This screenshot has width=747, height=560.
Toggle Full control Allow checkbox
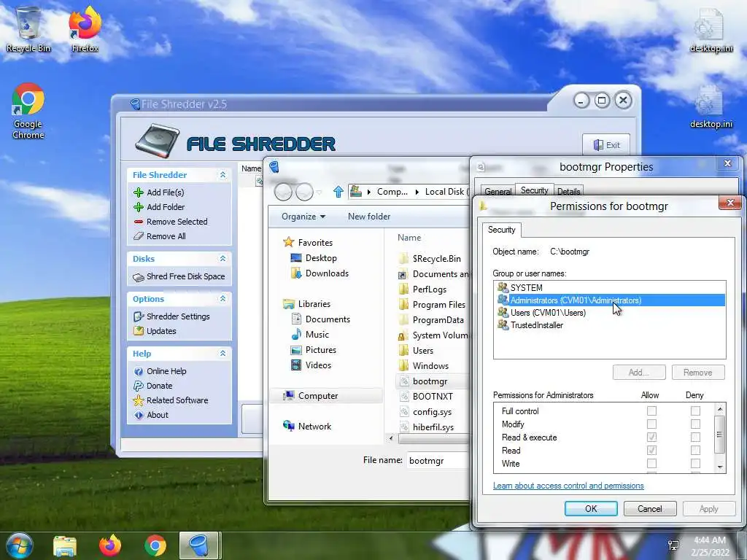pos(651,411)
